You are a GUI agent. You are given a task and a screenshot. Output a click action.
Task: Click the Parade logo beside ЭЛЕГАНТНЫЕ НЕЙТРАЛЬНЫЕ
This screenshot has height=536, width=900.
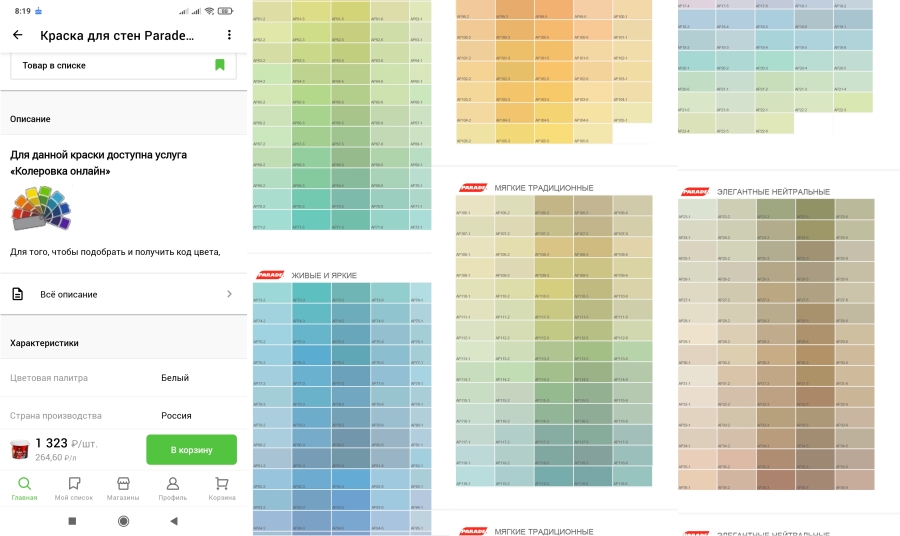(x=695, y=192)
